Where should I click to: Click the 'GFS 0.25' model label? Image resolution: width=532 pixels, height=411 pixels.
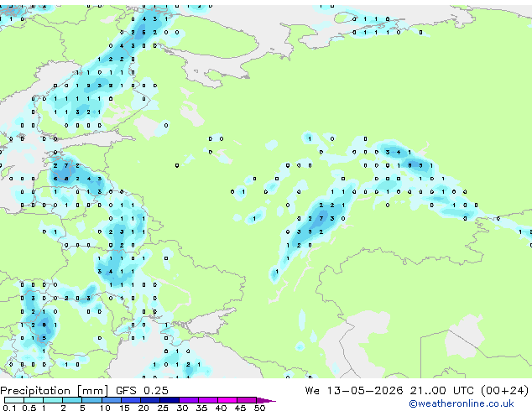coord(142,390)
